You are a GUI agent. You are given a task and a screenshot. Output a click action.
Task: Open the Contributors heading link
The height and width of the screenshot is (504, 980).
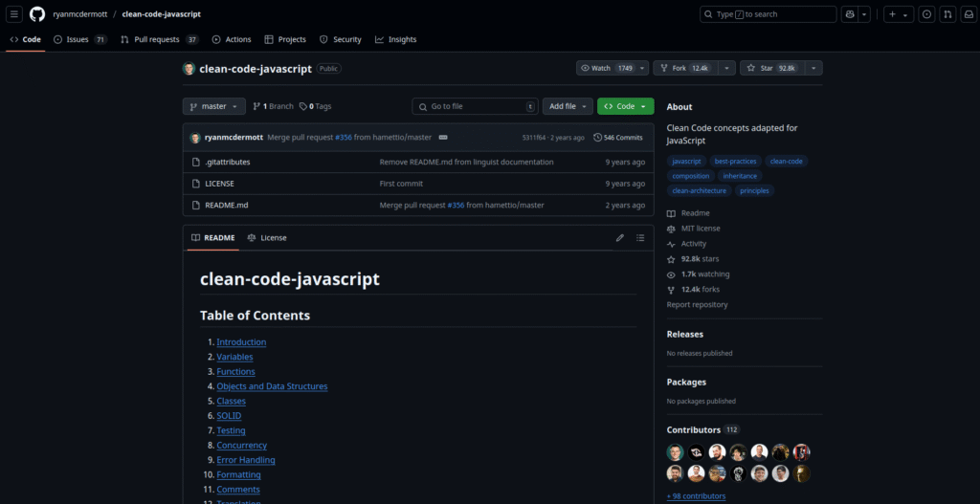click(x=703, y=429)
